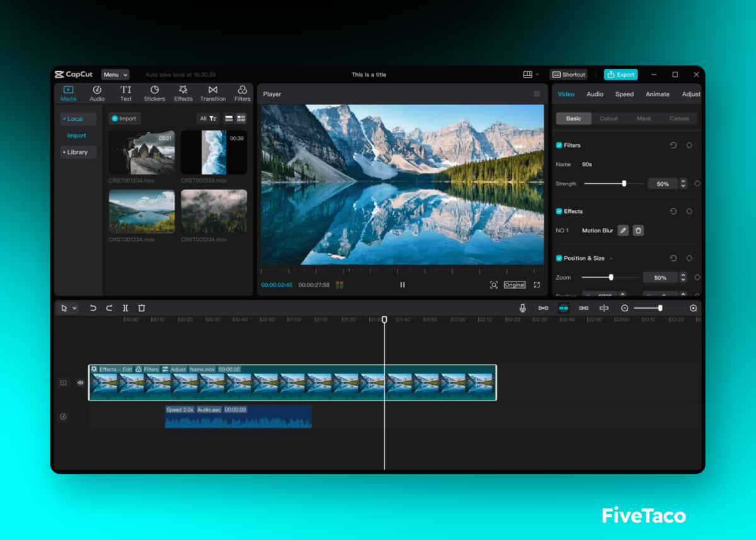Uncheck the Effects checkbox
The width and height of the screenshot is (756, 540).
[x=559, y=211]
